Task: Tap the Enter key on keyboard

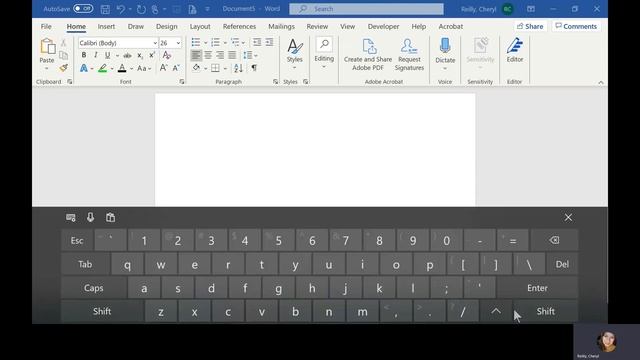Action: point(537,288)
